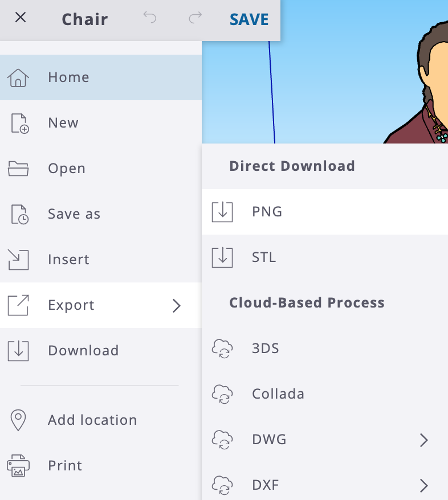
Task: Choose Save as from the menu
Action: coord(101,214)
